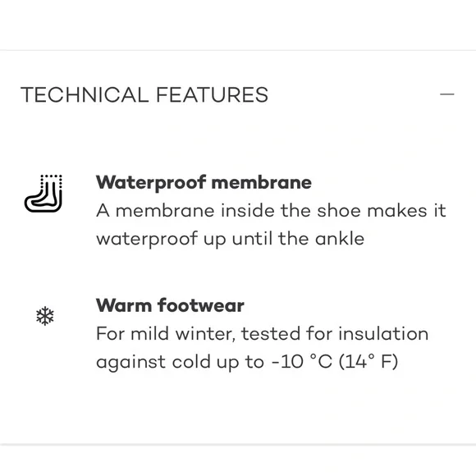Click 'against cold up to' text
This screenshot has height=476, width=476.
180,362
